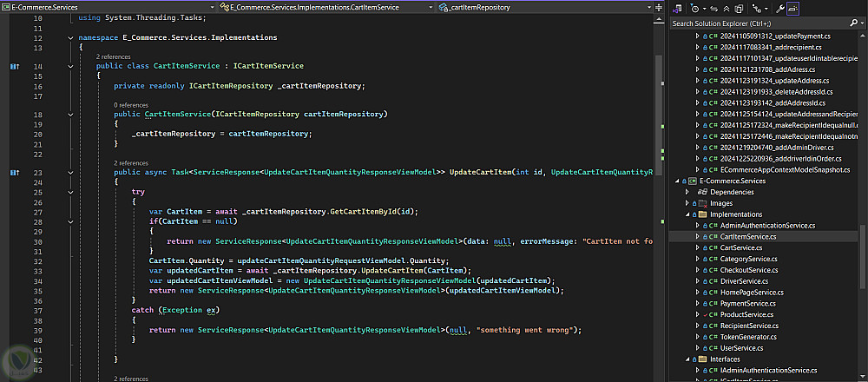Image resolution: width=868 pixels, height=382 pixels.
Task: Toggle Preview Selected Items button
Action: 792,9
